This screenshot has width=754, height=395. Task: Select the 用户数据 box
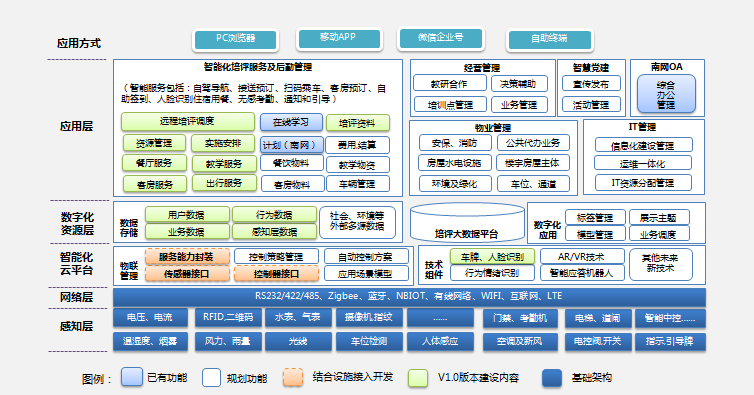[187, 215]
